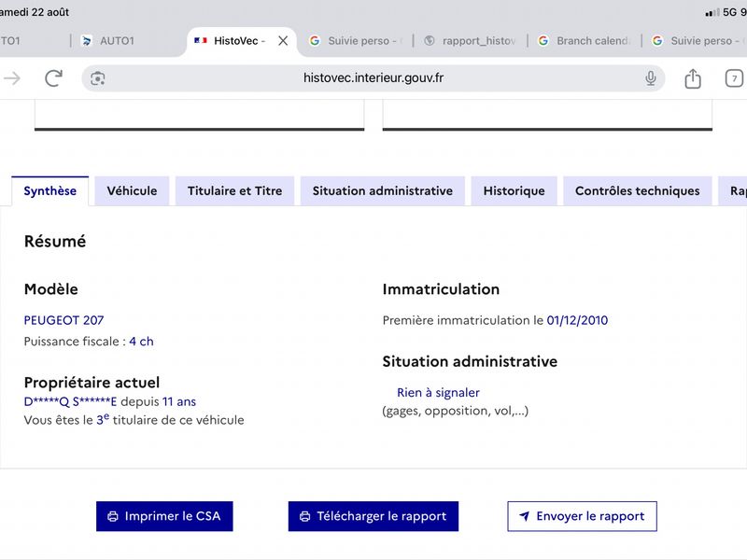Open the Contrôles techniques tab
747x560 pixels.
coord(638,191)
